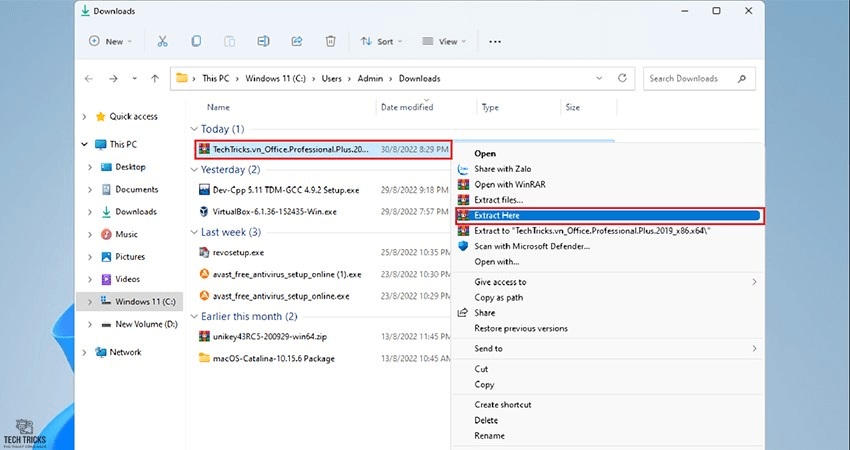Go up one folder level arrow

(x=155, y=79)
